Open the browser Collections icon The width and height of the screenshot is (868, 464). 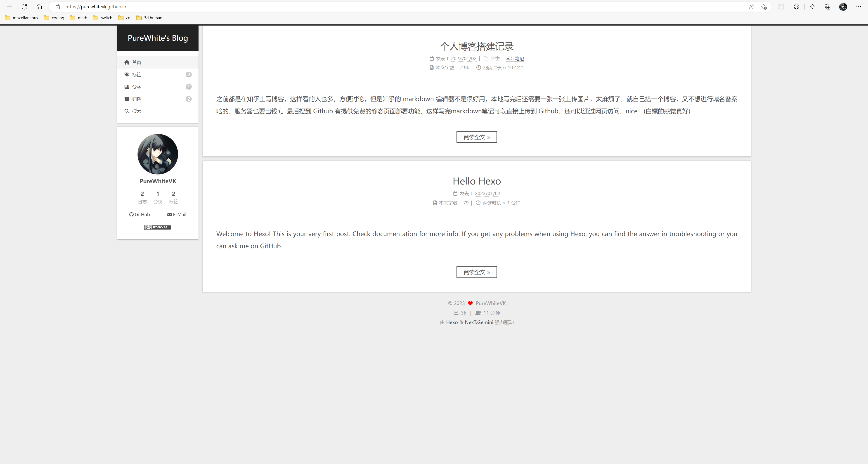pos(827,6)
